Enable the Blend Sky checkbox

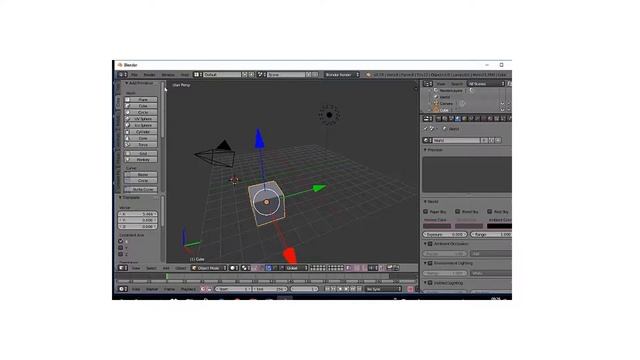(x=458, y=212)
